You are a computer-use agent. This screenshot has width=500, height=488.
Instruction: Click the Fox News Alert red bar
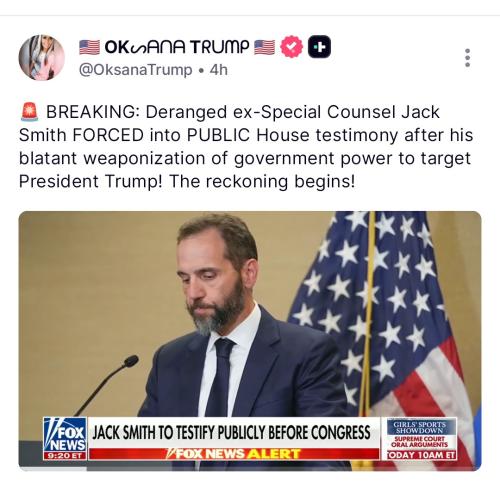point(234,454)
